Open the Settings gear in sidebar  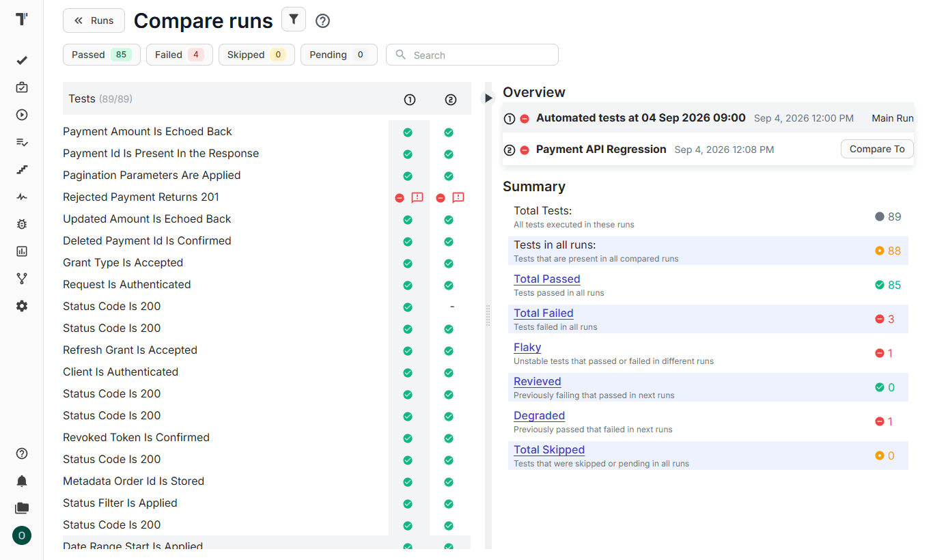(x=22, y=306)
